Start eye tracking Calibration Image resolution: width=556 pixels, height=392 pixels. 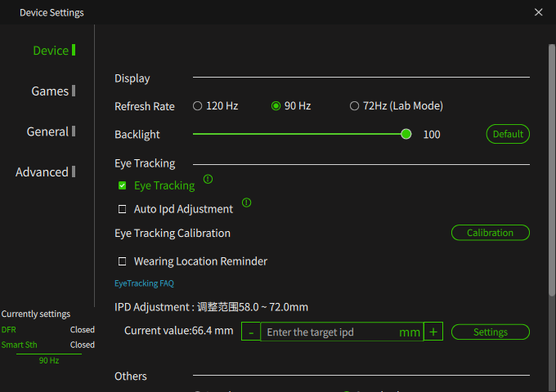click(x=490, y=233)
